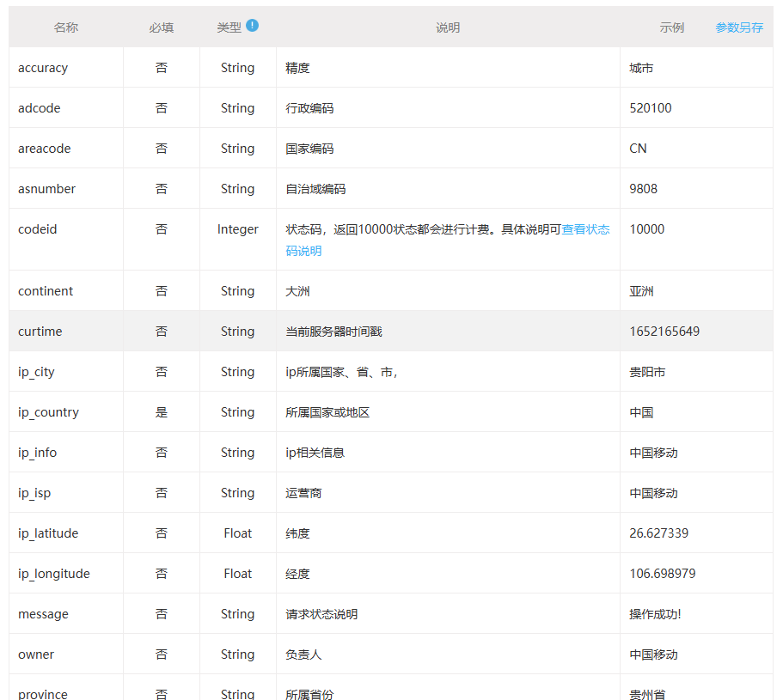The width and height of the screenshot is (783, 700).
Task: Click the example value 26.627339
Action: (x=658, y=533)
